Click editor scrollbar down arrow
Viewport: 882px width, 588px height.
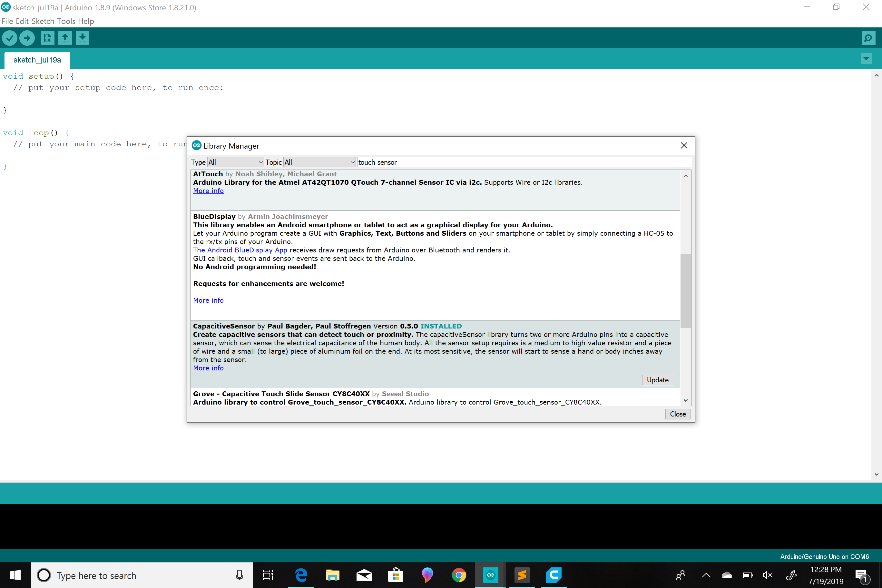[877, 474]
